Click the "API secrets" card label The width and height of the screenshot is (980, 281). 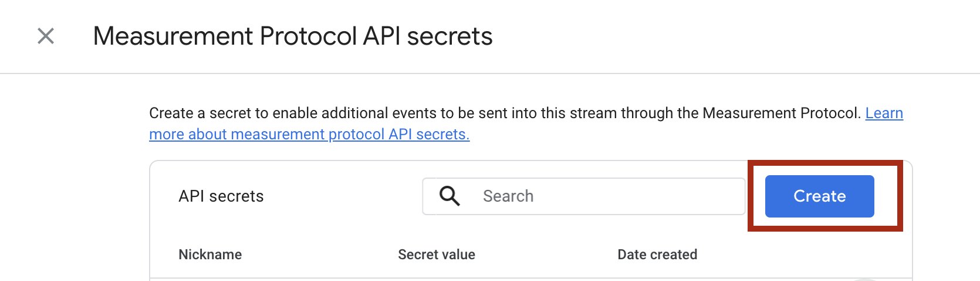pos(221,196)
